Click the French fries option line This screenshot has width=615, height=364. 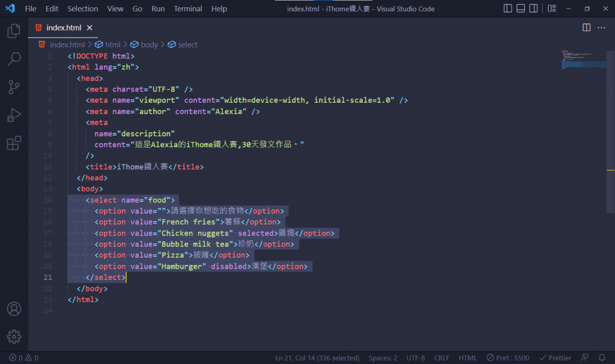point(187,222)
